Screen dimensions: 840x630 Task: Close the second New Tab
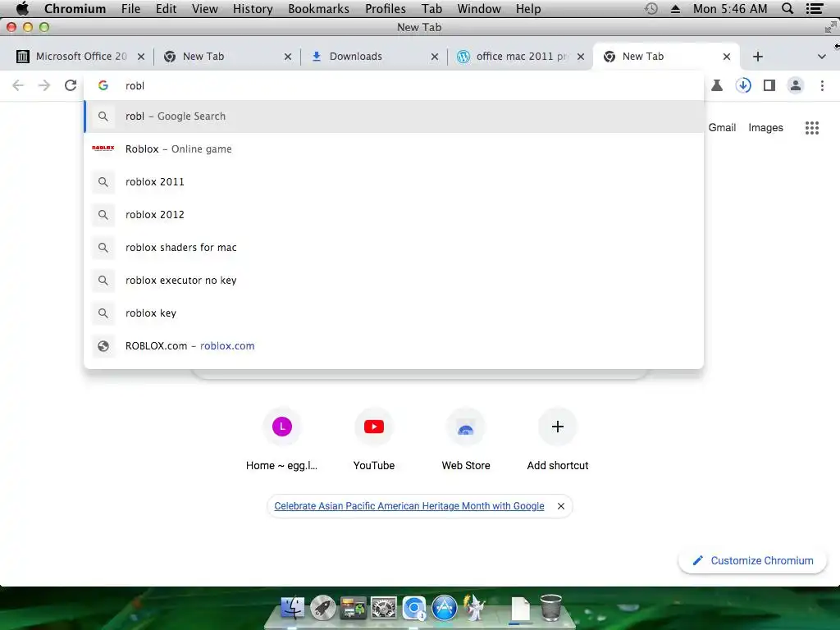[288, 57]
